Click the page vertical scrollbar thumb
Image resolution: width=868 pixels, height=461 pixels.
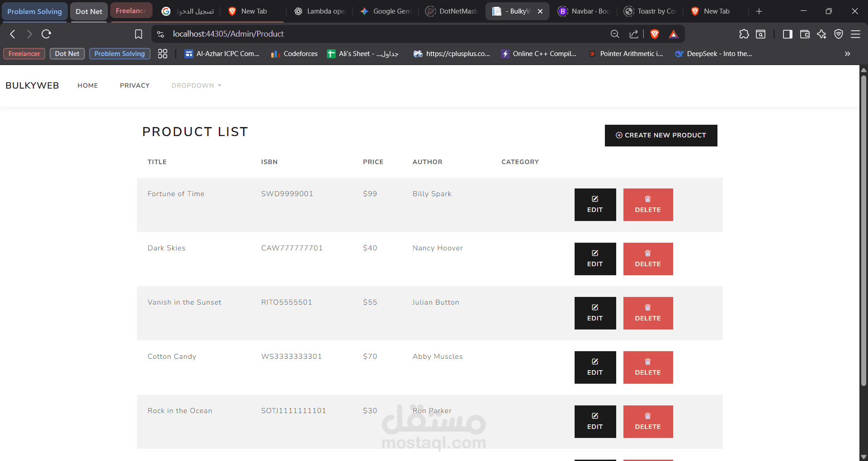click(863, 230)
